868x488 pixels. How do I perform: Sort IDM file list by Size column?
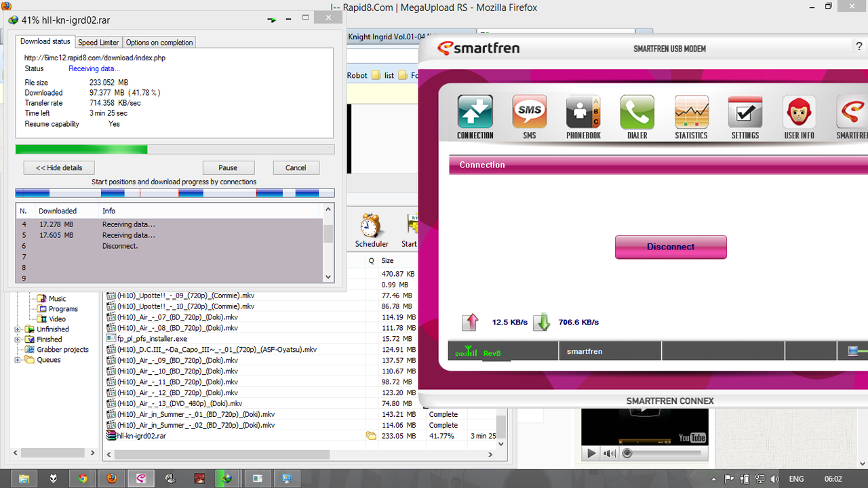397,260
